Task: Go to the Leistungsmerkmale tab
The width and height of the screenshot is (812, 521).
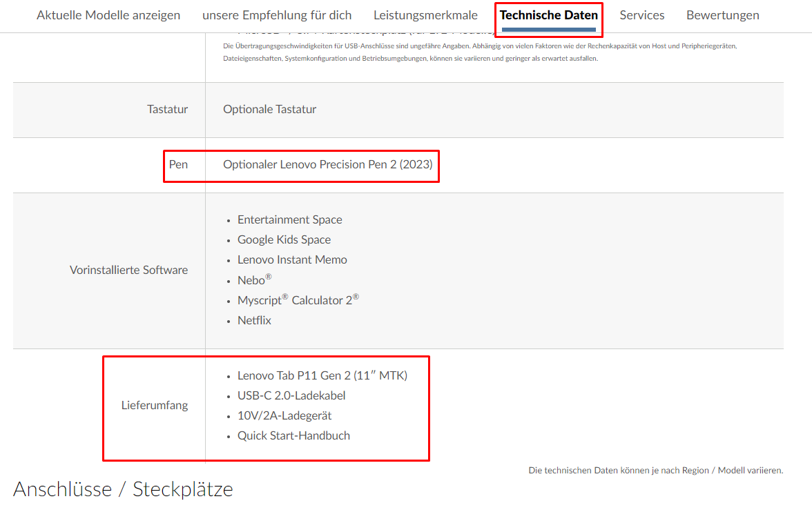Action: tap(425, 15)
